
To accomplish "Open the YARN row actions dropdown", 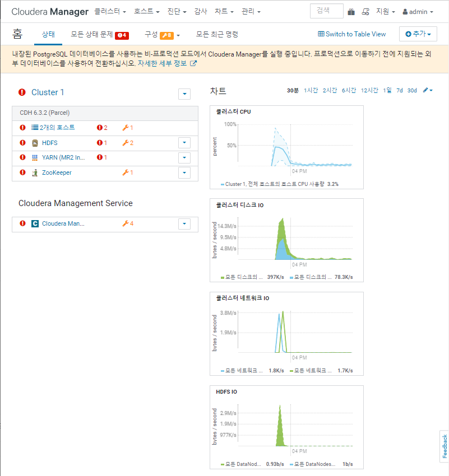I will click(184, 157).
